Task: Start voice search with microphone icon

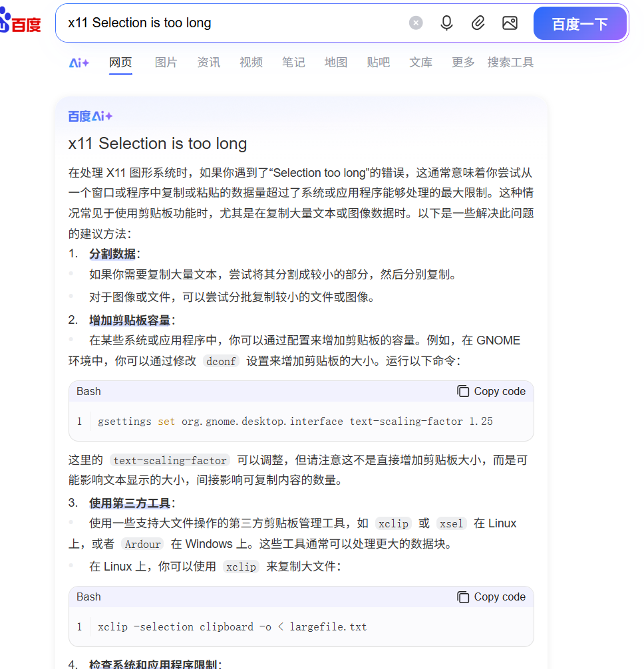Action: (446, 23)
